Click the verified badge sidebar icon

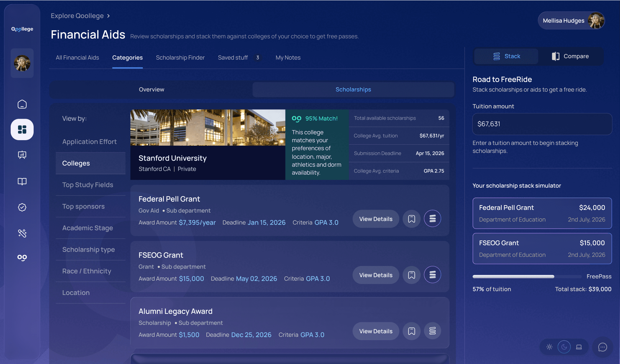tap(22, 207)
